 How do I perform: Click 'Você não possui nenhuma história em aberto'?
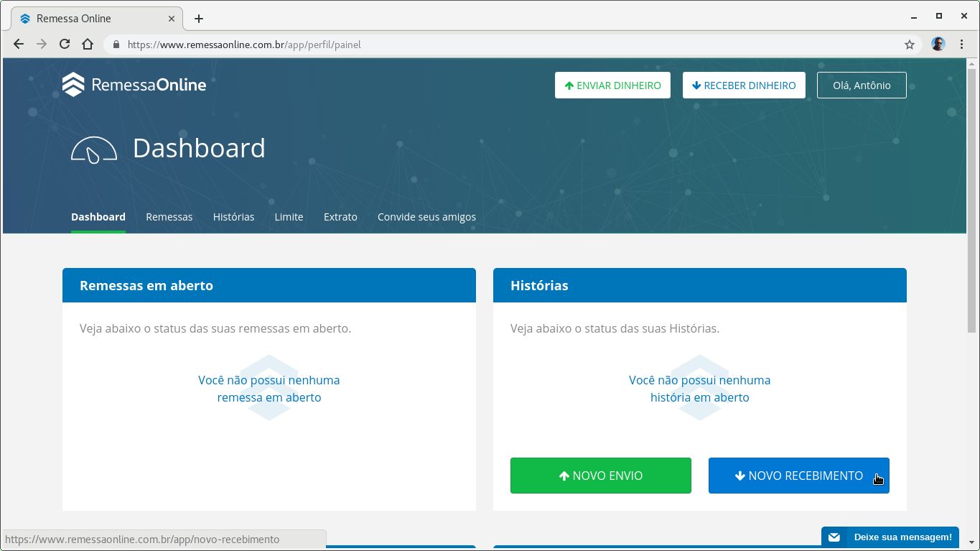point(700,389)
